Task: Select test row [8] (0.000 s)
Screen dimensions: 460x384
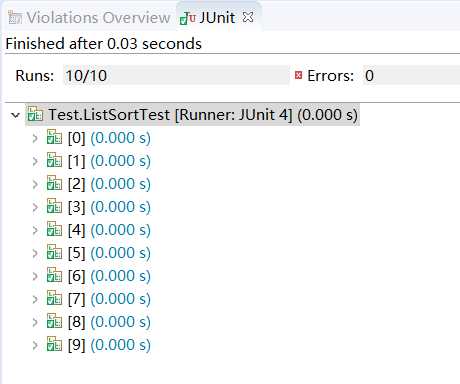Action: pos(109,322)
